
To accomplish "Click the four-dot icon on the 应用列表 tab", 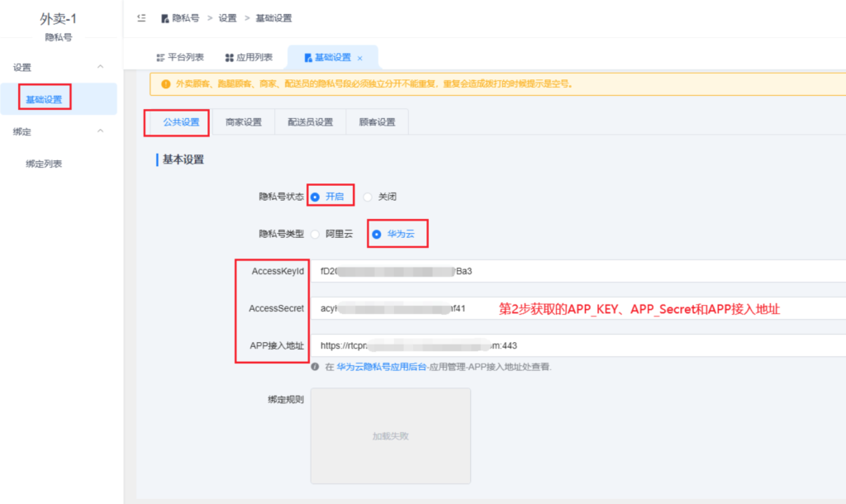I will (230, 56).
